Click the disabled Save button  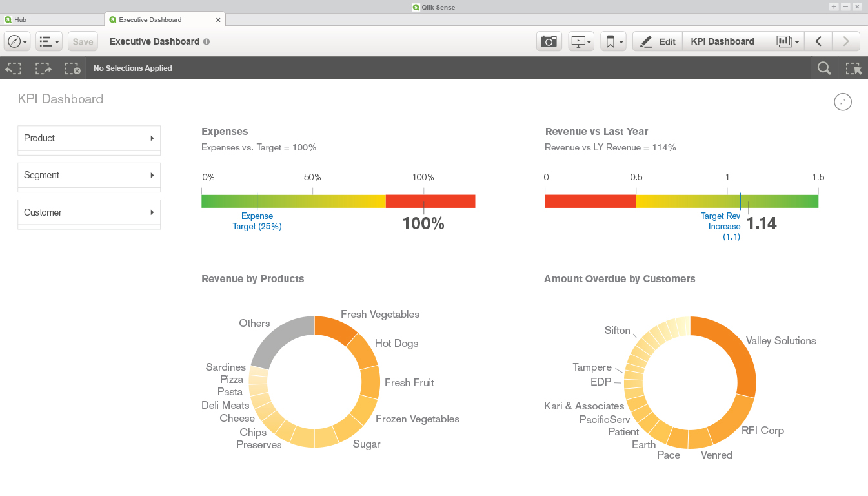(x=83, y=41)
